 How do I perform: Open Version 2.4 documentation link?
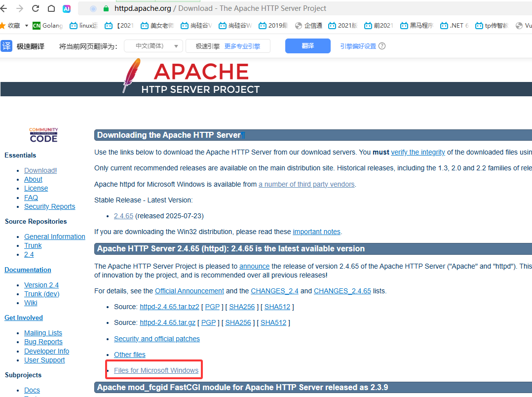[41, 285]
